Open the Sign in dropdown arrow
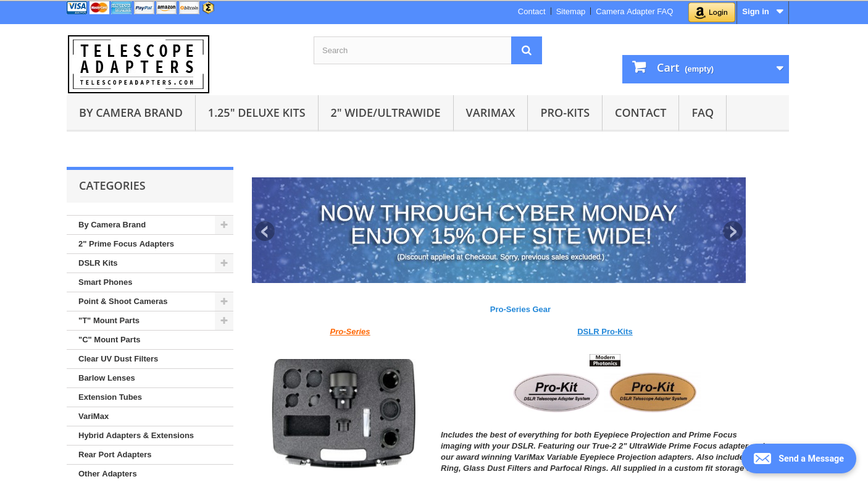 tap(780, 12)
